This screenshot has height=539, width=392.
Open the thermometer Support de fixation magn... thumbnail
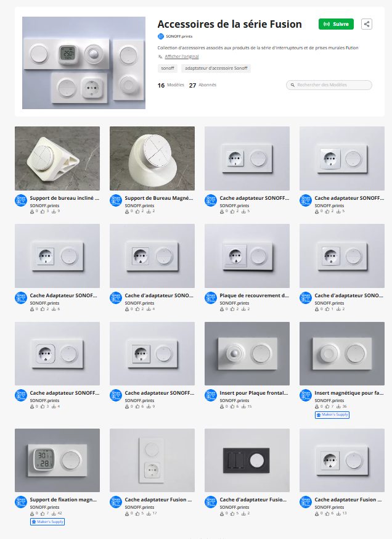click(x=57, y=460)
